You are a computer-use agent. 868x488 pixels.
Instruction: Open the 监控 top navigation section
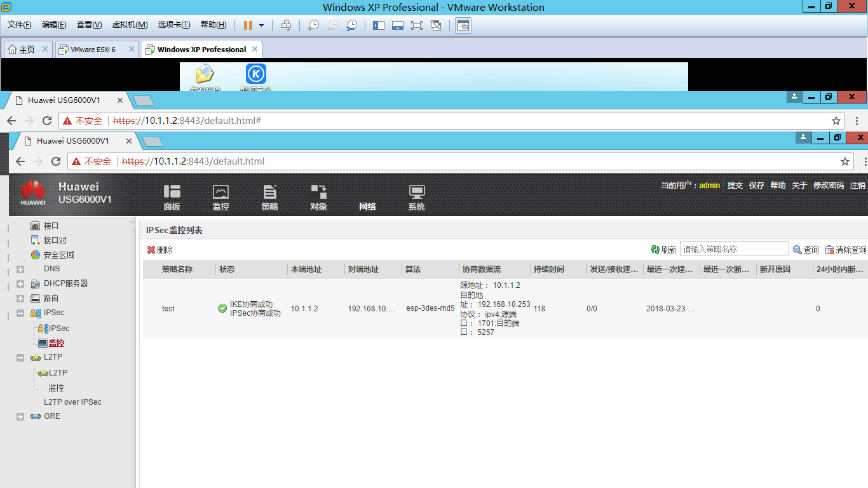click(220, 198)
